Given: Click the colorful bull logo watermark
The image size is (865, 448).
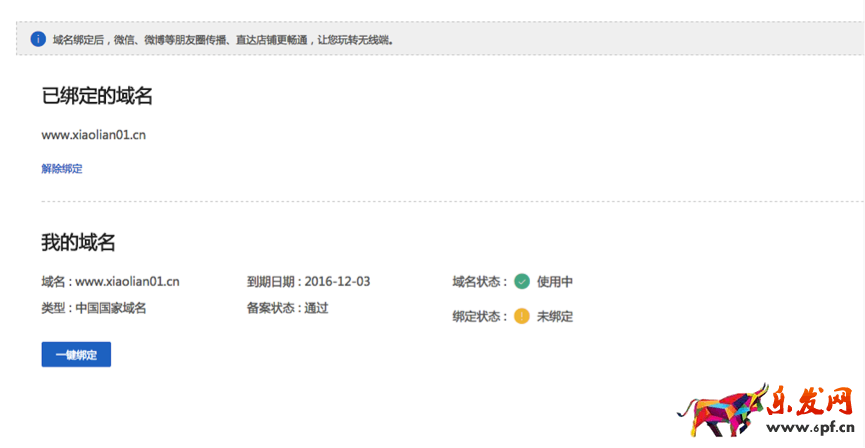Looking at the screenshot, I should click(714, 411).
